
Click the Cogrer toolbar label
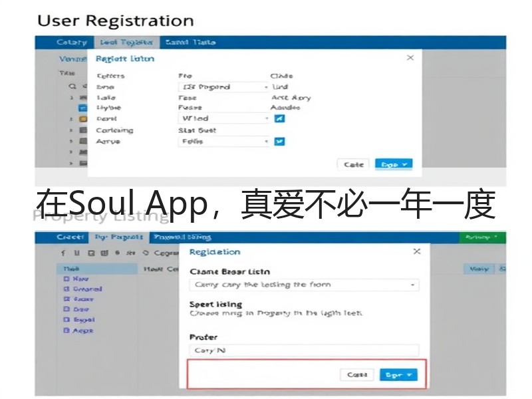[x=166, y=253]
